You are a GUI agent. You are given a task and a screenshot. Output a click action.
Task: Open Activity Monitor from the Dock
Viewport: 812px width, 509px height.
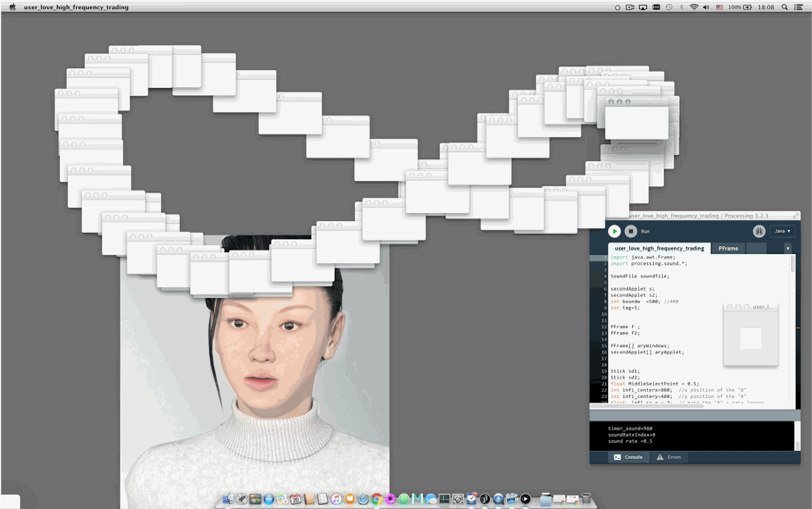(444, 498)
